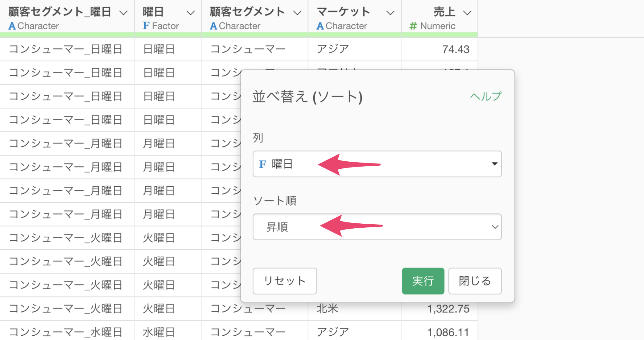Click the 顧客セグメント_曜日 column title
Image resolution: width=644 pixels, height=340 pixels.
pyautogui.click(x=60, y=12)
